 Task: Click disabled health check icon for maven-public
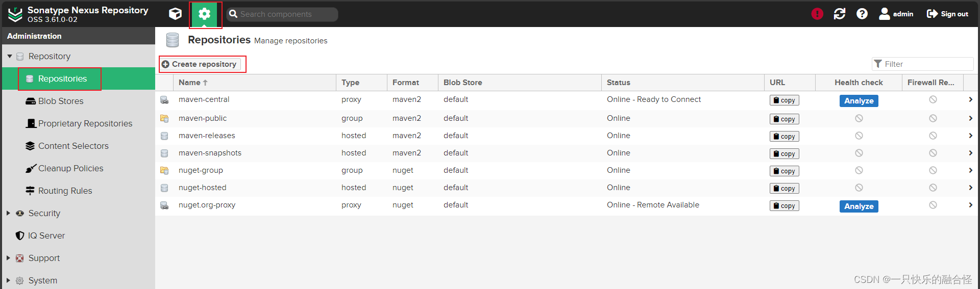(x=859, y=118)
